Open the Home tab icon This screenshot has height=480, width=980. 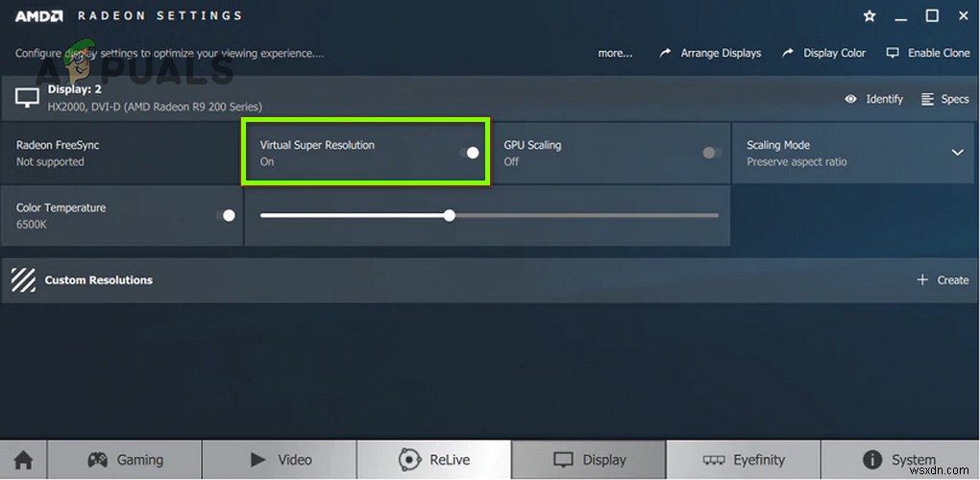(23, 460)
